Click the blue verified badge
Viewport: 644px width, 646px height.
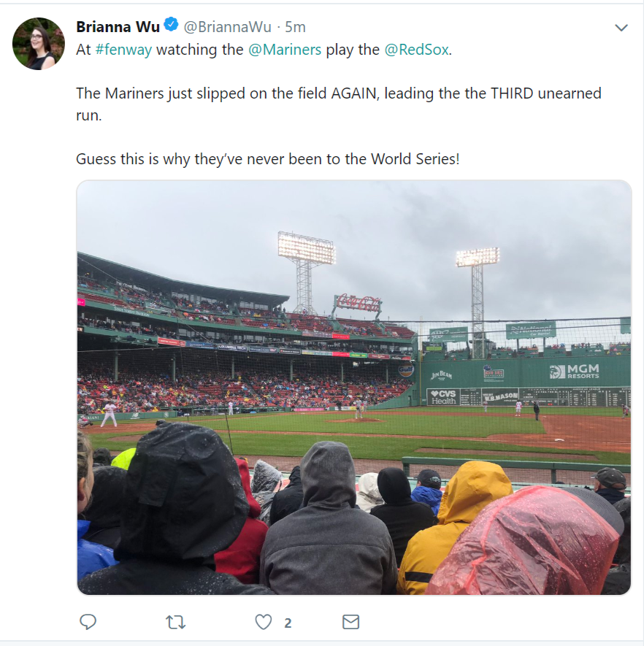coord(171,25)
